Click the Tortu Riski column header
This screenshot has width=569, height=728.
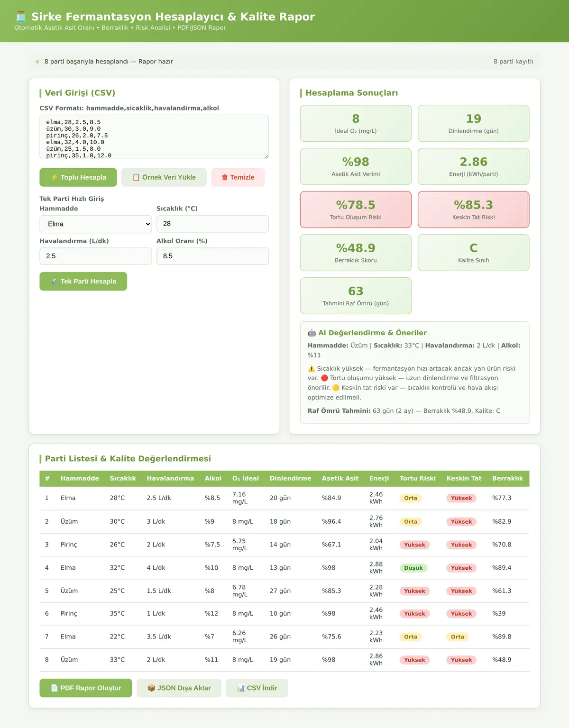point(418,478)
